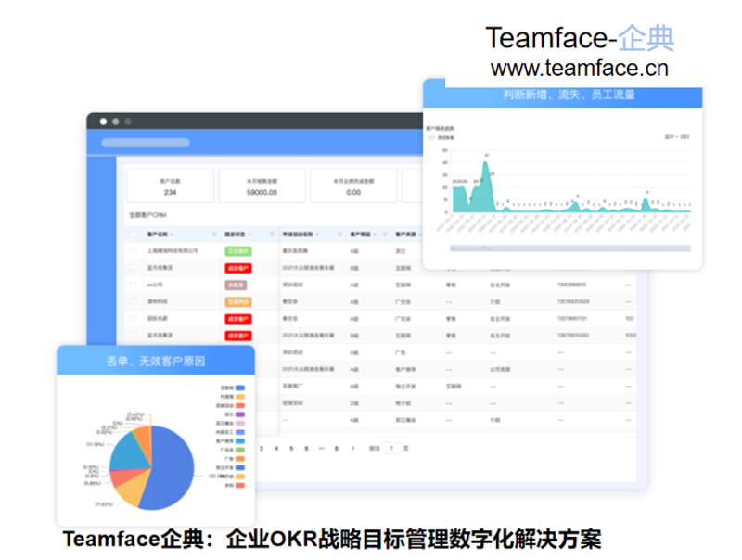Viewport: 742px width, 560px height.
Task: Open the 客户名称 column filter funnel
Action: pos(214,235)
